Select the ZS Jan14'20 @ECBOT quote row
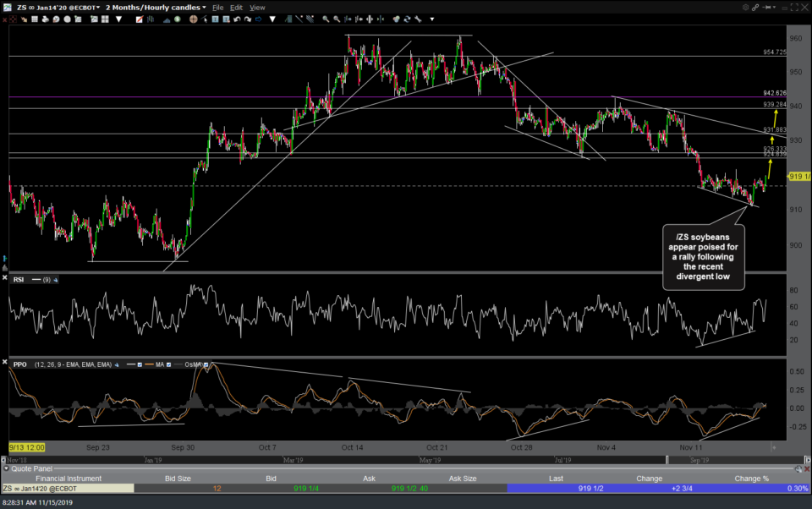The height and width of the screenshot is (509, 812). click(67, 488)
